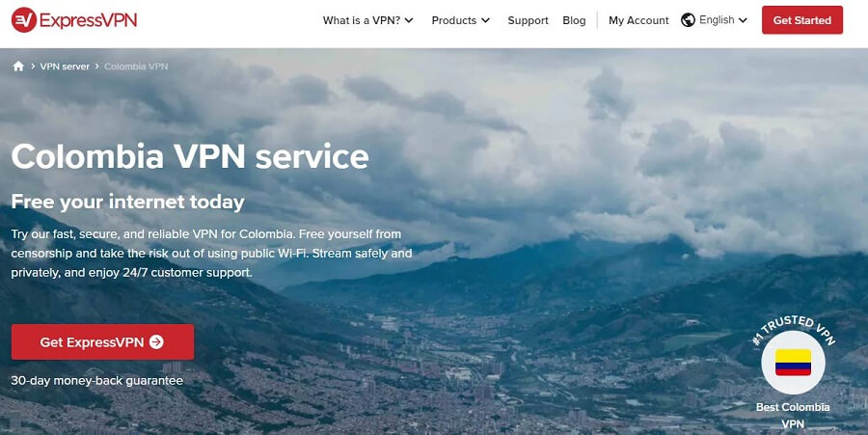Open the breadcrumb home icon
The height and width of the screenshot is (435, 868).
18,67
